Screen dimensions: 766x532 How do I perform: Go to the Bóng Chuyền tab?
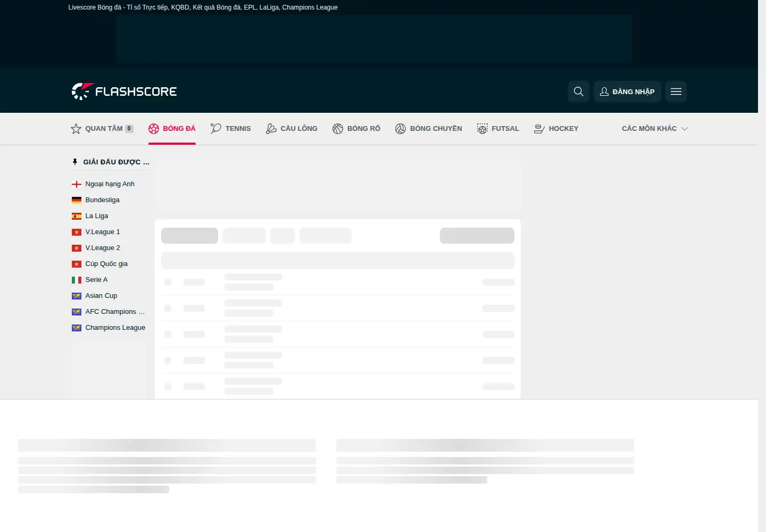coord(429,129)
